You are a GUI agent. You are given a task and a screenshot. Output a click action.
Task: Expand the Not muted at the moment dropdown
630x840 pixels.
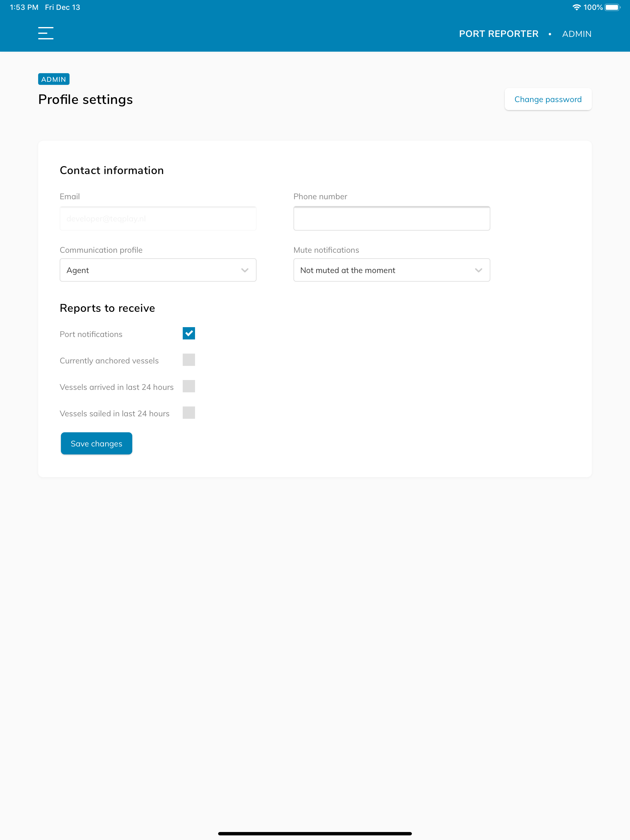tap(392, 270)
